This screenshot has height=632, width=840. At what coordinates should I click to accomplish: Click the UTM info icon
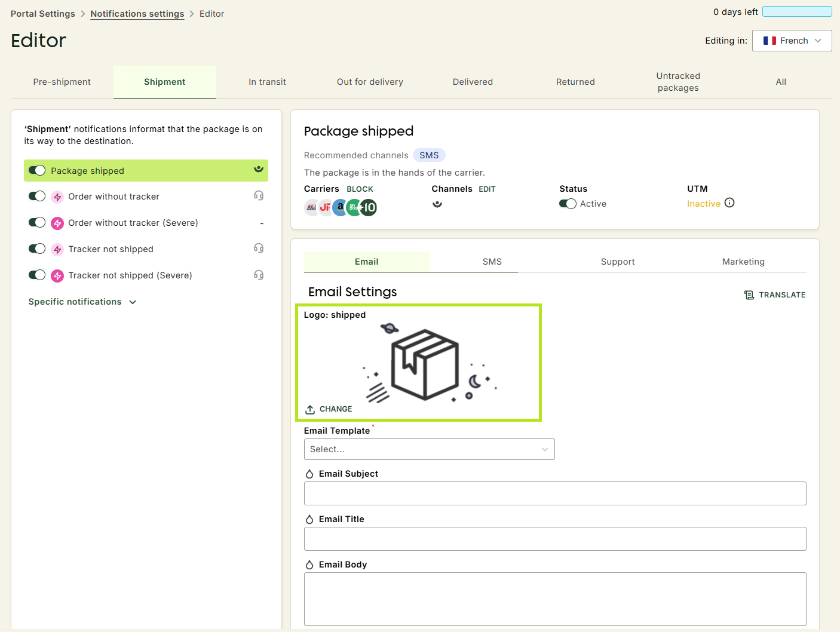point(729,203)
